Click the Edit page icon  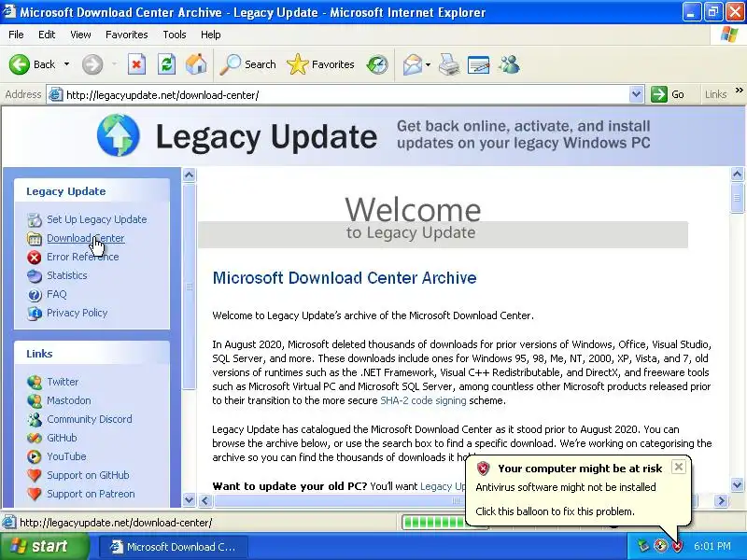pyautogui.click(x=478, y=64)
